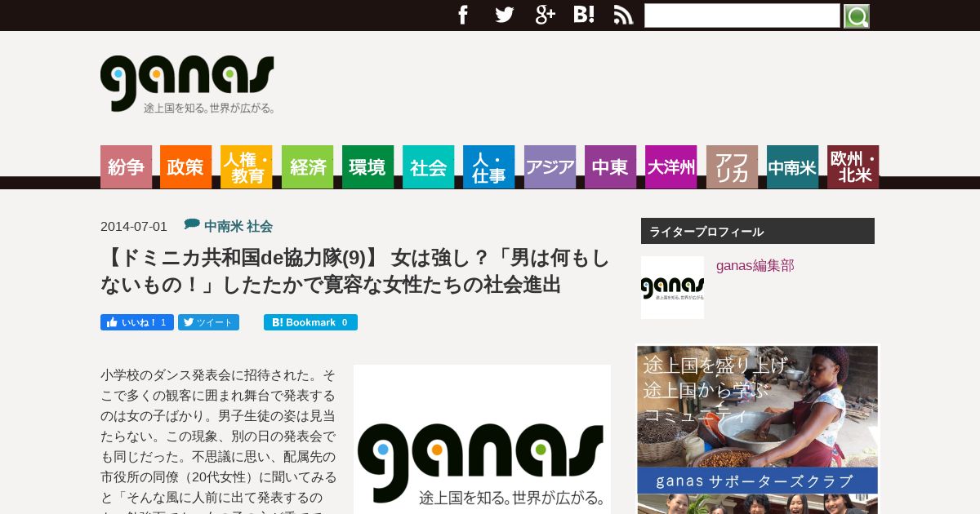Click the article date 2014-07-01

tap(134, 226)
